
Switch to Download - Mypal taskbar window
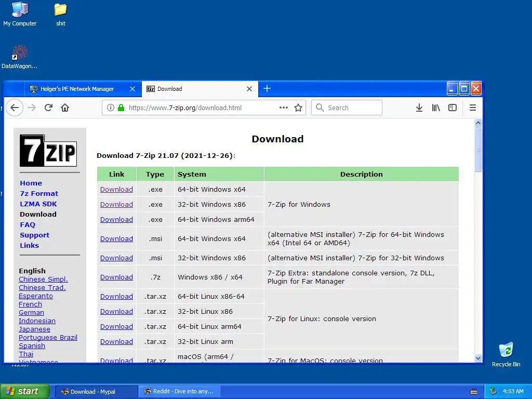[96, 392]
